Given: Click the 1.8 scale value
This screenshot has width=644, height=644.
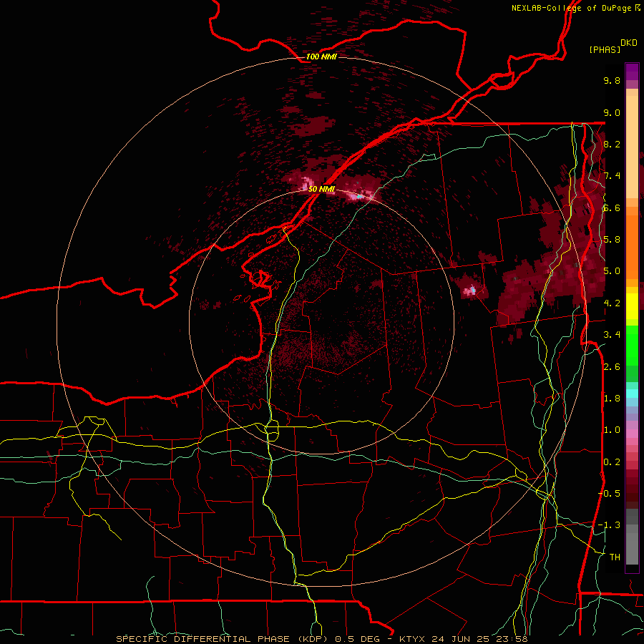Looking at the screenshot, I should 612,399.
